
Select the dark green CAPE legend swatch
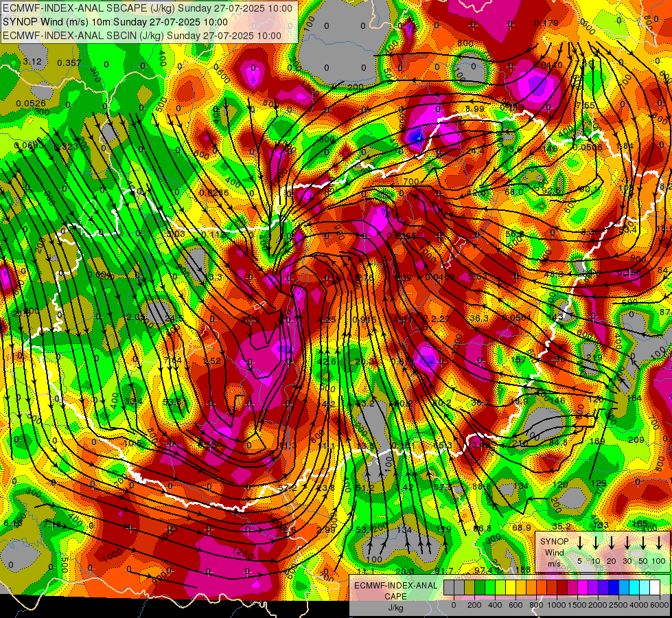tap(480, 588)
